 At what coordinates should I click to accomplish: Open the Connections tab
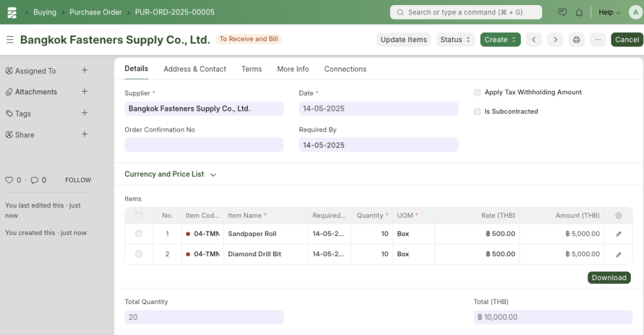coord(345,69)
